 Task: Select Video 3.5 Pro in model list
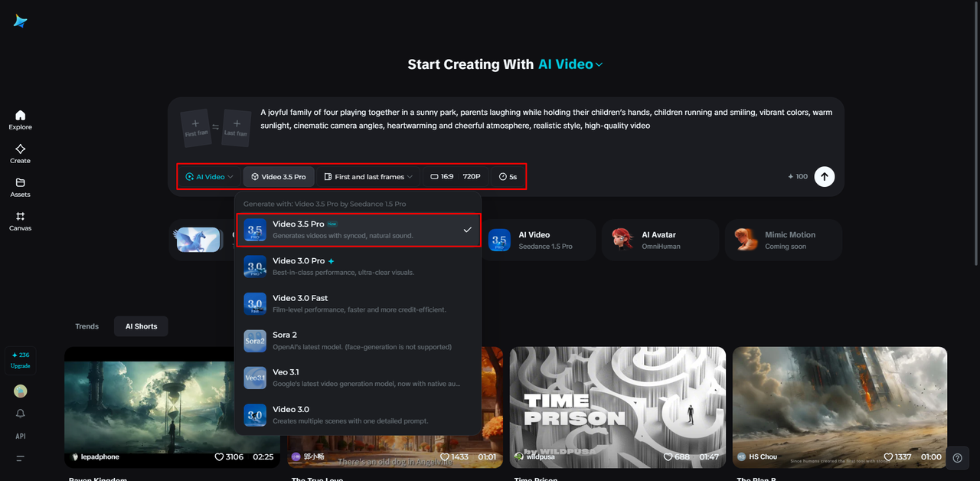pyautogui.click(x=358, y=230)
